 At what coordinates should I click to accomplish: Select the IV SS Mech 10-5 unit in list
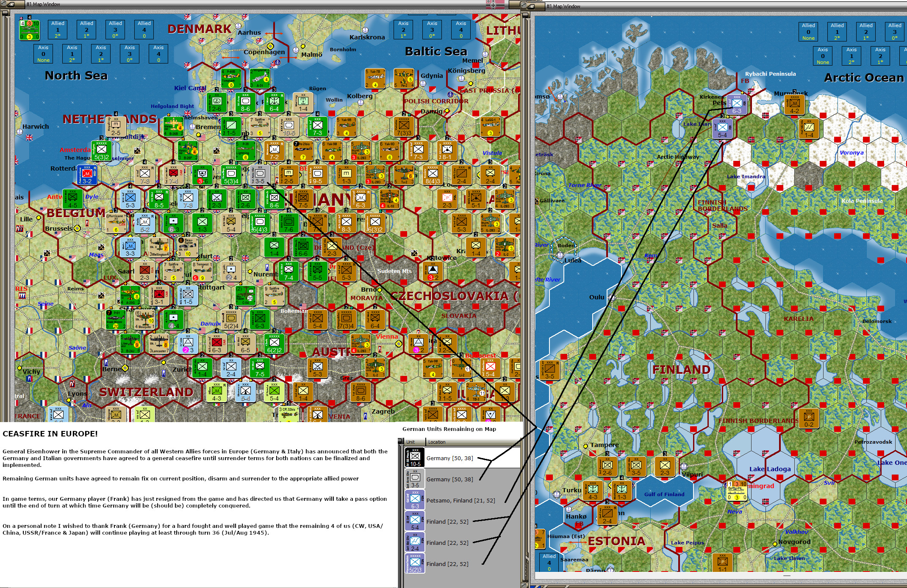(415, 458)
